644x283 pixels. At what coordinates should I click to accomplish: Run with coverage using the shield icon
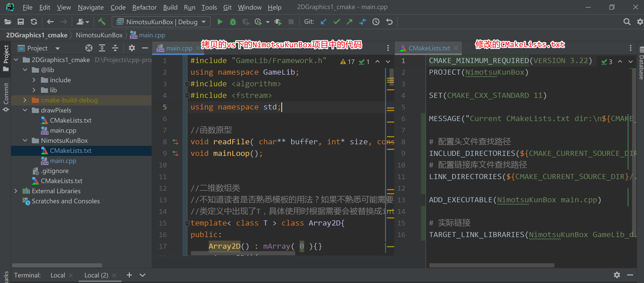(246, 22)
